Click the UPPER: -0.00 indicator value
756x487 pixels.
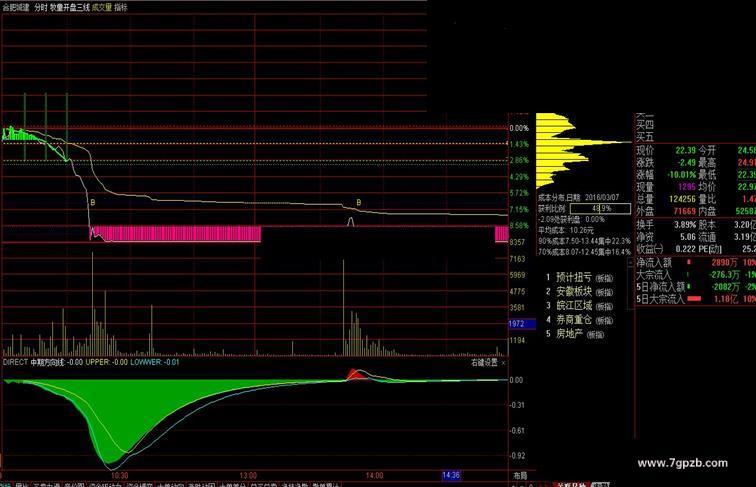click(x=107, y=362)
